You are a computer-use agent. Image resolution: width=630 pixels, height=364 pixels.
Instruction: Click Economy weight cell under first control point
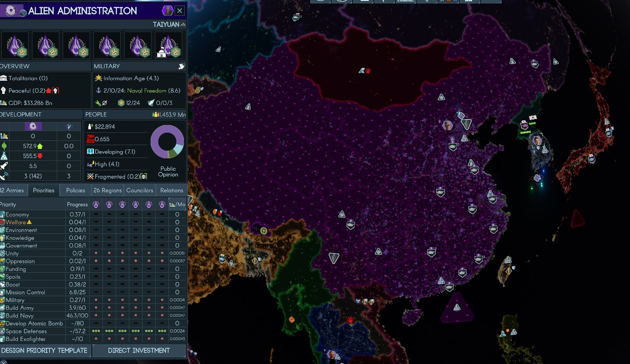96,215
